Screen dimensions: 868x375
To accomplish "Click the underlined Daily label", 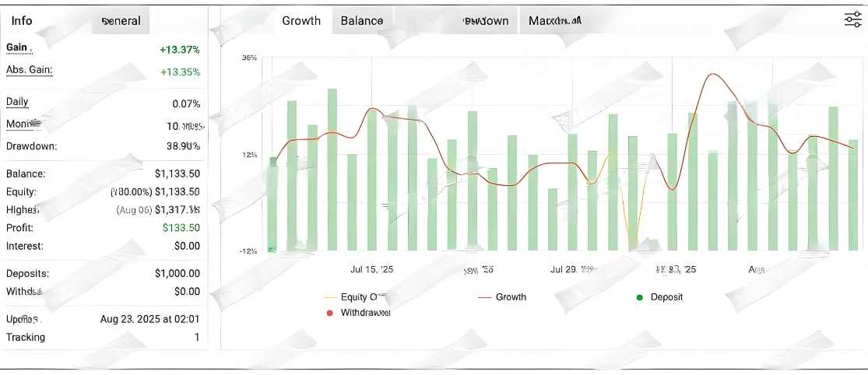I will point(17,102).
